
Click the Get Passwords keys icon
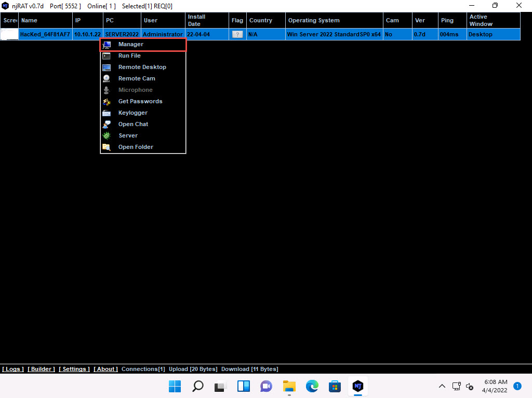[107, 102]
